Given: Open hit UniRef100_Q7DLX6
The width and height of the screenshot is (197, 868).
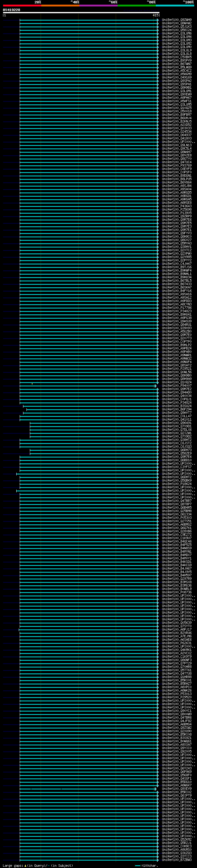Looking at the screenshot, I should 177,430.
